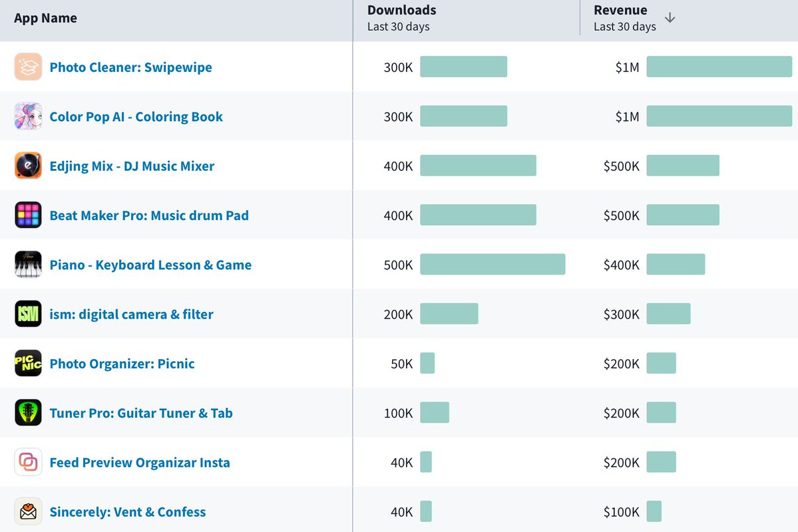Viewport: 798px width, 532px height.
Task: Click the Swipewipe $1M revenue bar
Action: [x=719, y=66]
